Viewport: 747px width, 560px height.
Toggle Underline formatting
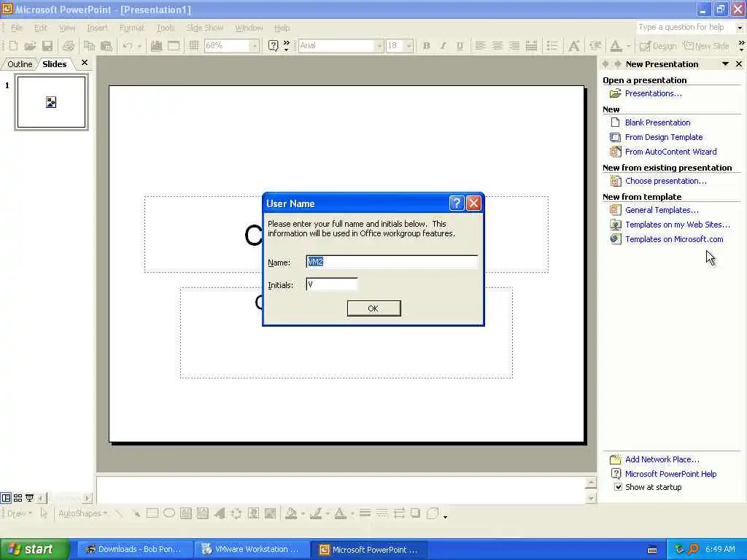460,46
